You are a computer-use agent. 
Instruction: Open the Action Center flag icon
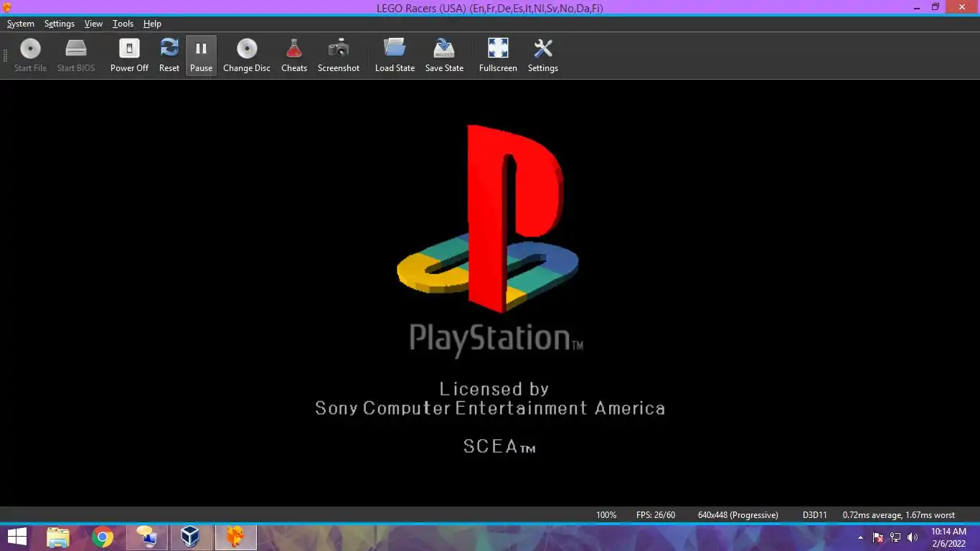(878, 537)
